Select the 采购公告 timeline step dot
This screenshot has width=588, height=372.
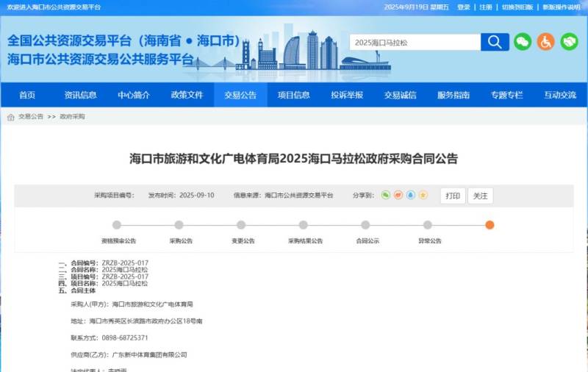pyautogui.click(x=179, y=225)
